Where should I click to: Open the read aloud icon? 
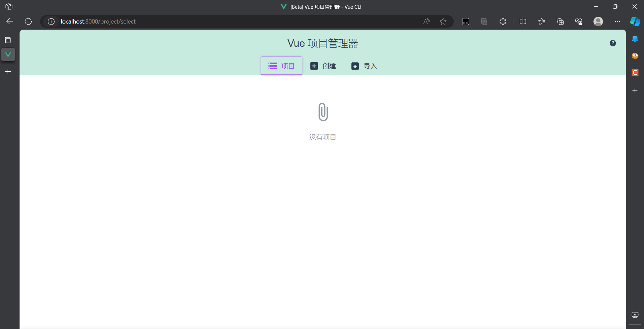pyautogui.click(x=427, y=22)
